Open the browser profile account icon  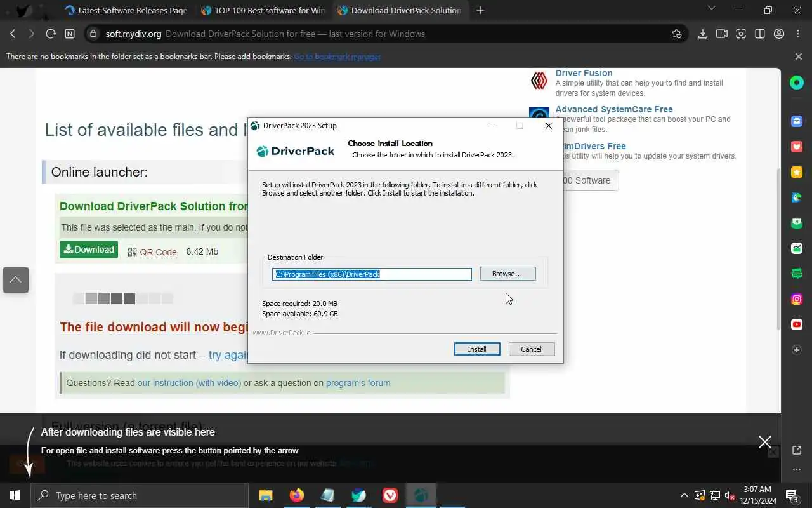pyautogui.click(x=779, y=34)
